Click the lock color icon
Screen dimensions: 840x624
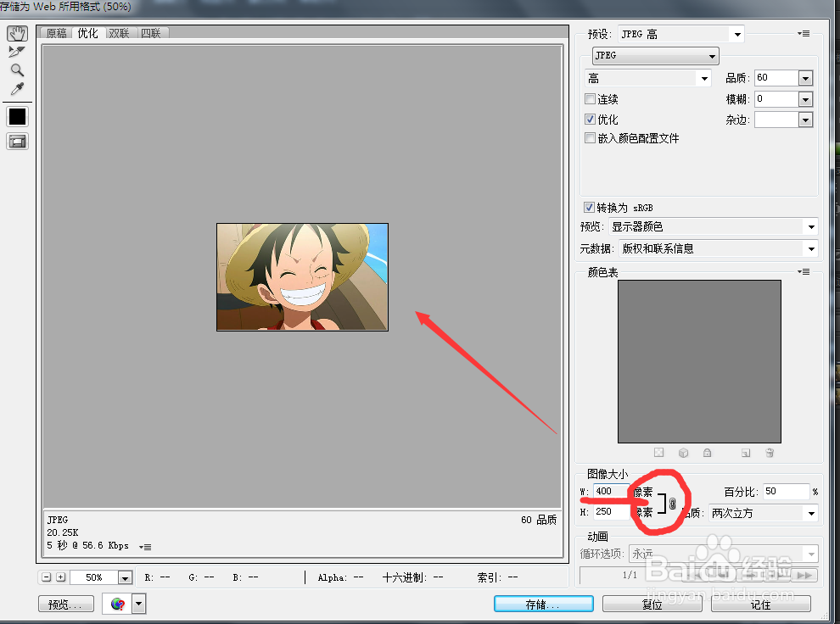coord(707,453)
